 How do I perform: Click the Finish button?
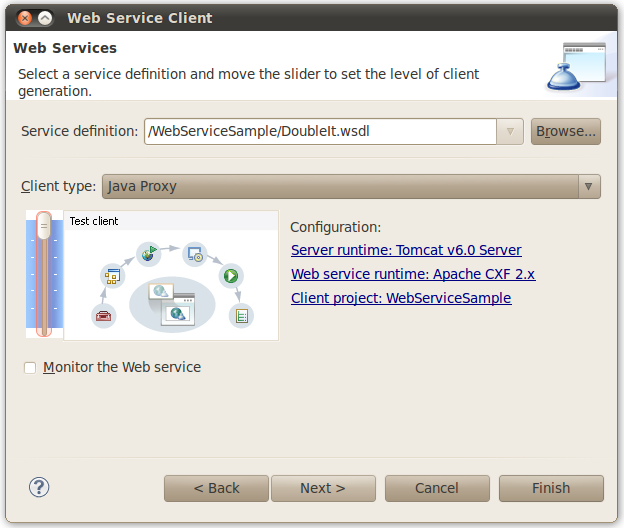pos(551,488)
